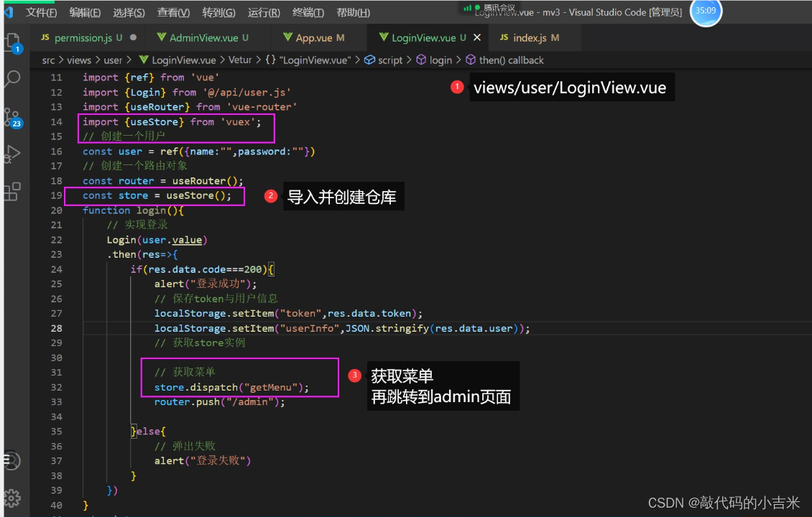Viewport: 812px width, 517px height.
Task: Click the 35:09 meeting timer bubble
Action: [x=706, y=11]
